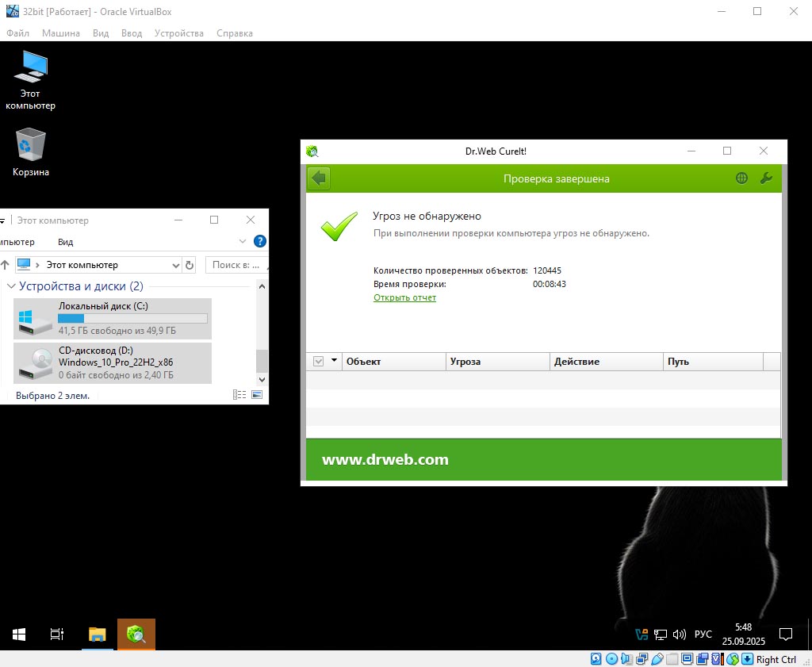Open Dr.Web settings wrench icon
The width and height of the screenshot is (812, 667).
tap(766, 178)
